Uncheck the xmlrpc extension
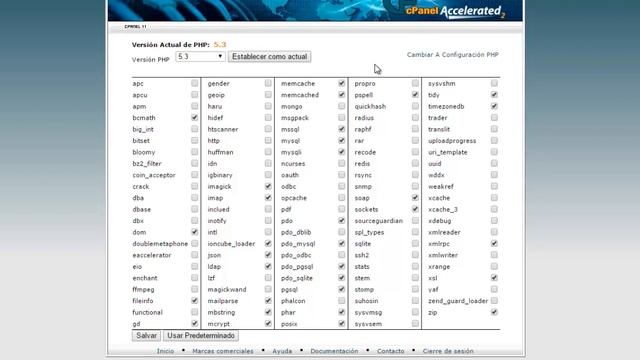This screenshot has width=640, height=360. click(x=494, y=243)
